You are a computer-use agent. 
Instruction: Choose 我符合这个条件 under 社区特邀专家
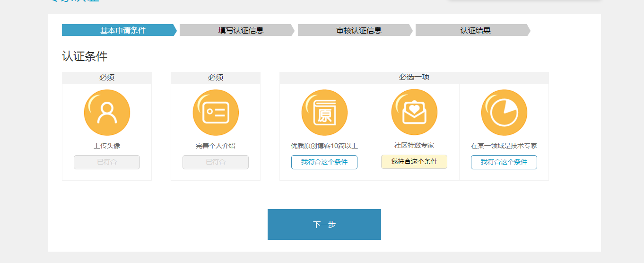[414, 162]
